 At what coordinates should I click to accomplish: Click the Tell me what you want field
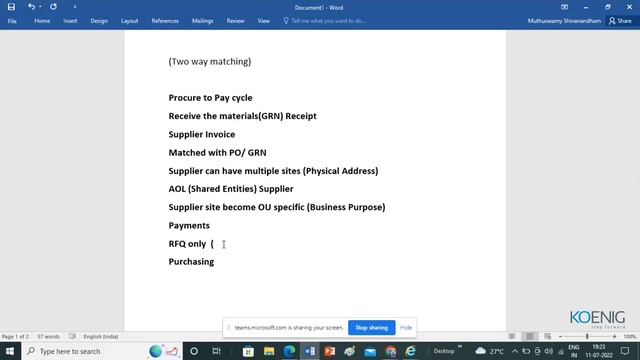325,21
